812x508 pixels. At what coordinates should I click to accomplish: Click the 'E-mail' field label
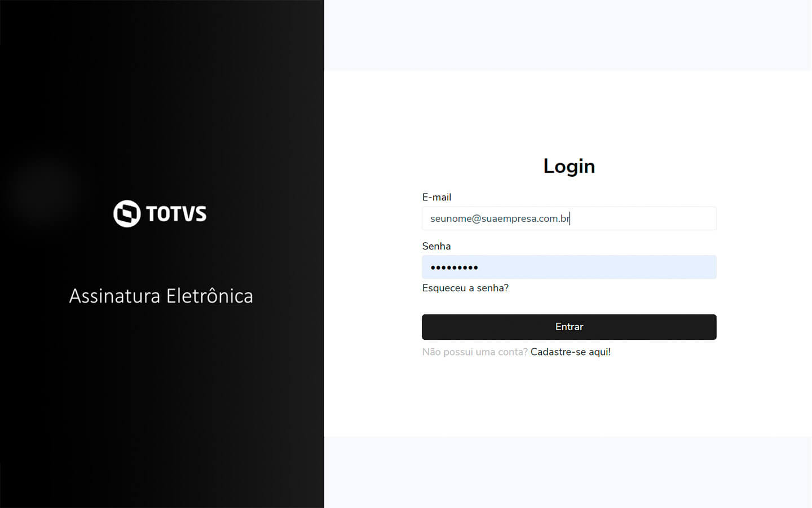pyautogui.click(x=436, y=197)
